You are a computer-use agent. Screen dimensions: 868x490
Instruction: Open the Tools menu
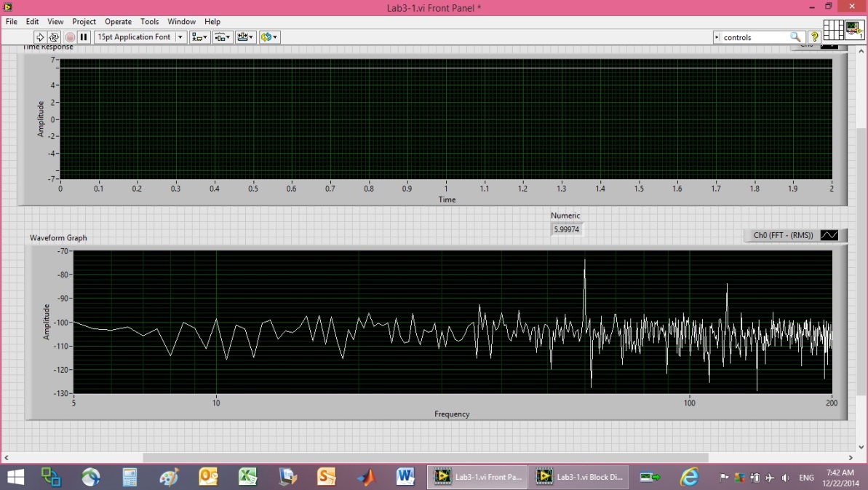coord(149,22)
